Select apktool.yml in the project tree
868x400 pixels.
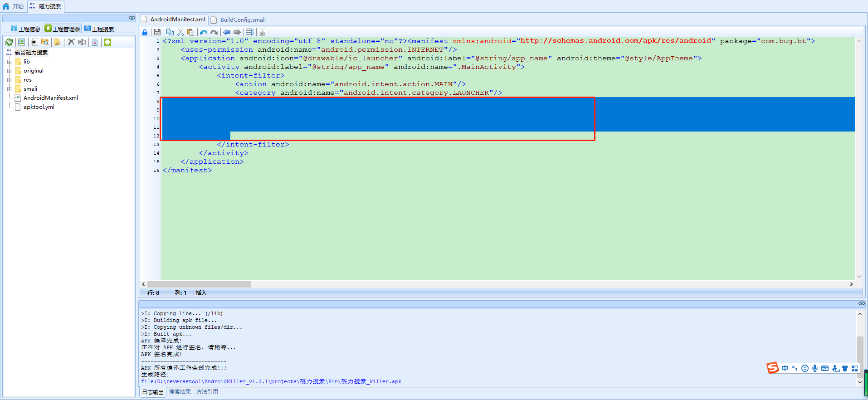[39, 107]
